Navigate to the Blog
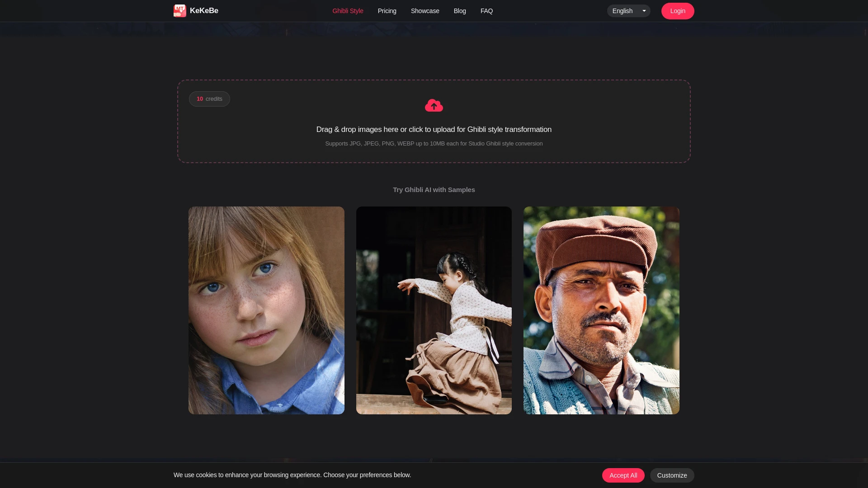This screenshot has height=488, width=868. point(459,11)
